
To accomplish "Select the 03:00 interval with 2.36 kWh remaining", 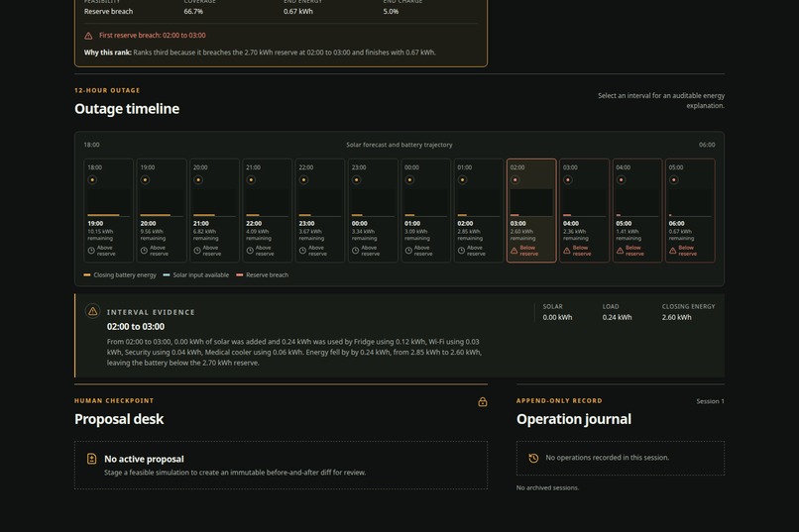I will (x=585, y=211).
